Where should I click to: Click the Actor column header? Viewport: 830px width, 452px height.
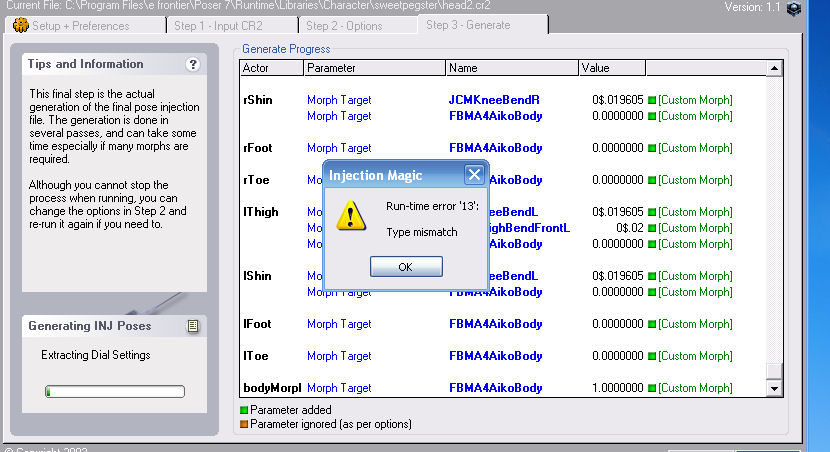271,68
